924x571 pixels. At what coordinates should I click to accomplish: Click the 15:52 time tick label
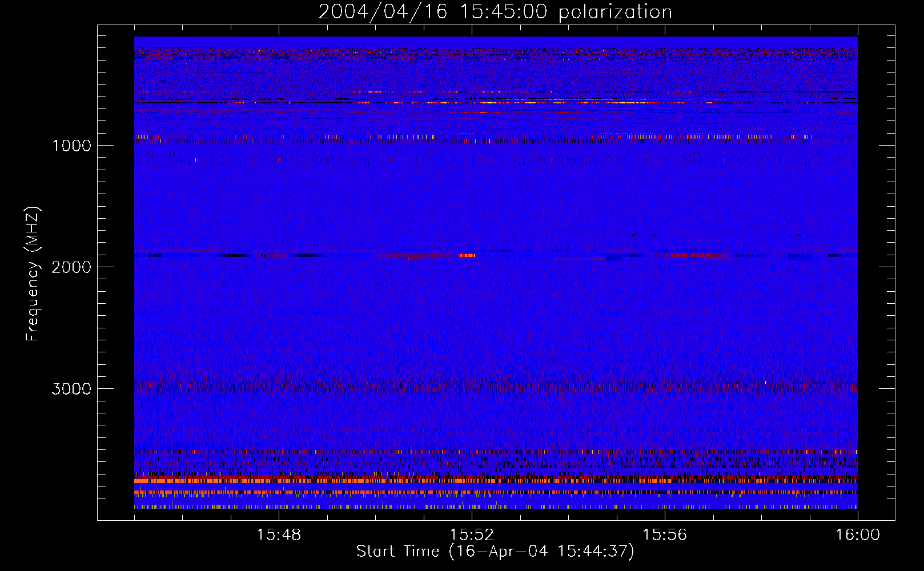472,535
